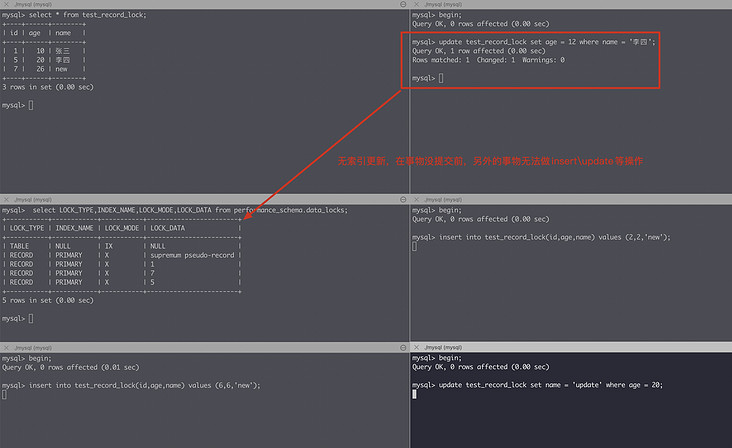Click 'Rows matched: 1 Changed: 1 Warnings: 0'

click(x=488, y=60)
